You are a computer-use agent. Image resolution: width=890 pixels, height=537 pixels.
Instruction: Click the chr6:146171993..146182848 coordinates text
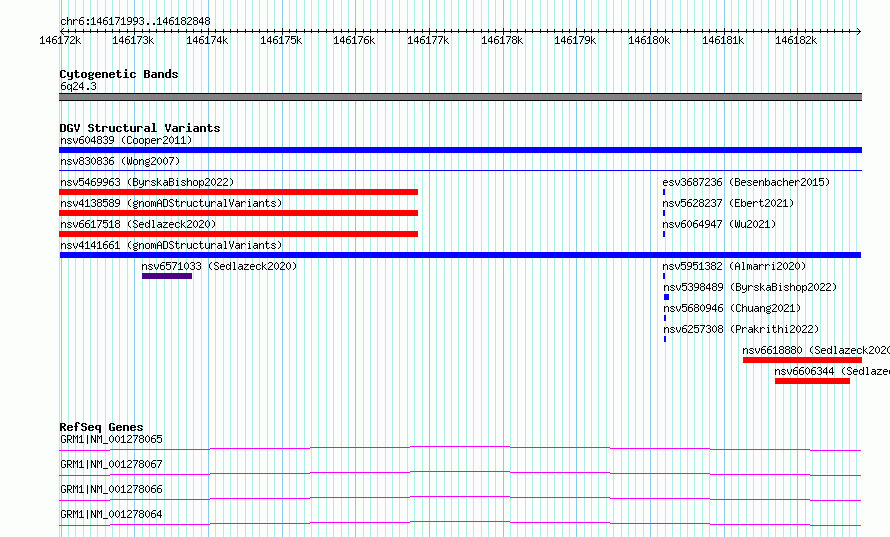(x=135, y=22)
